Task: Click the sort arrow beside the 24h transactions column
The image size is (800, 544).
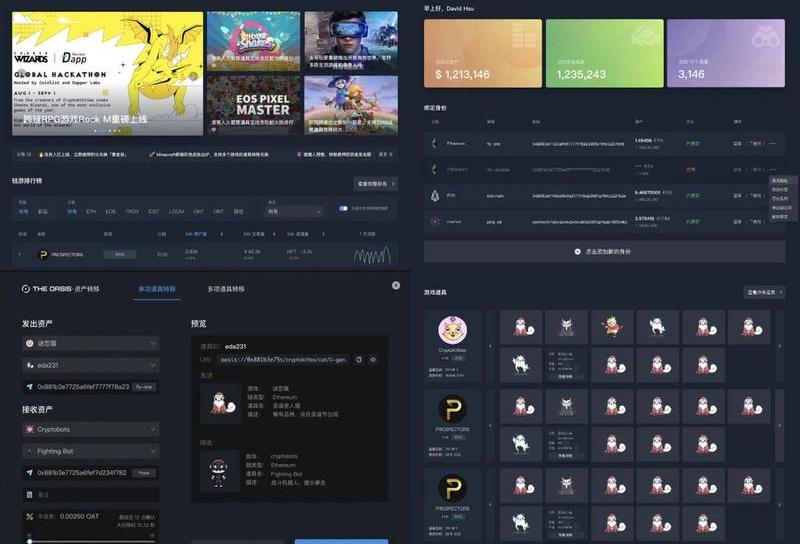Action: (274, 234)
